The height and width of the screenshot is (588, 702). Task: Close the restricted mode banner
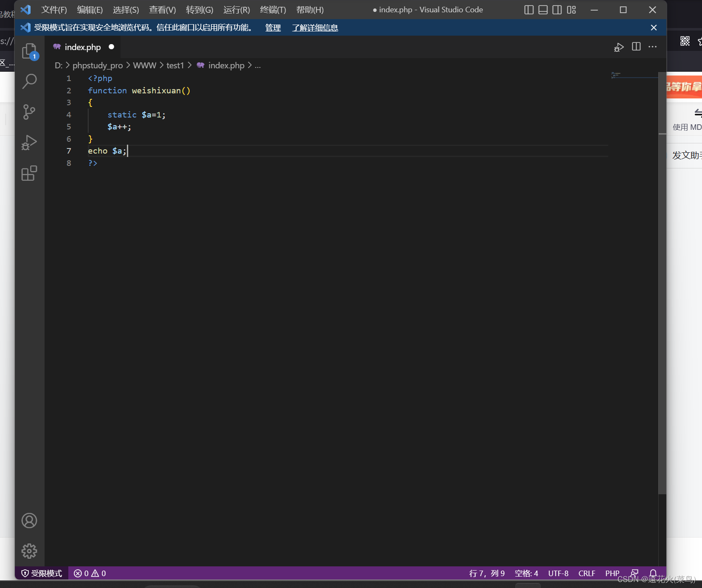coord(654,28)
